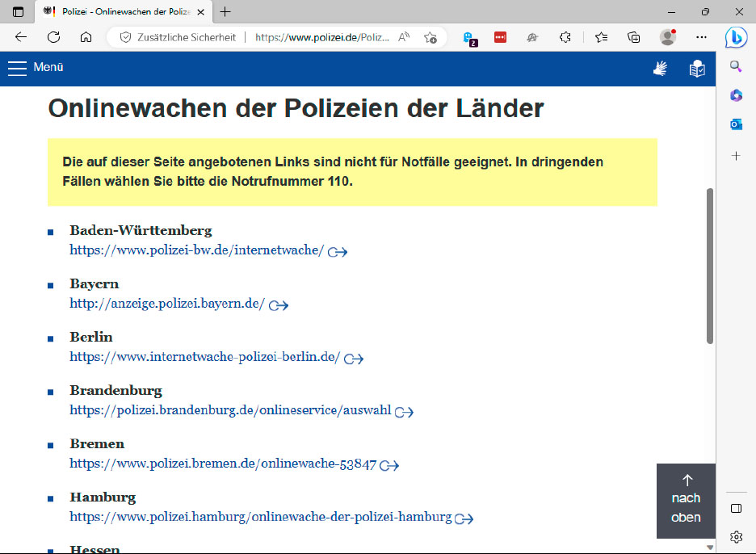This screenshot has height=554, width=756.
Task: Toggle sidebar visibility icon at bottom
Action: [x=737, y=508]
